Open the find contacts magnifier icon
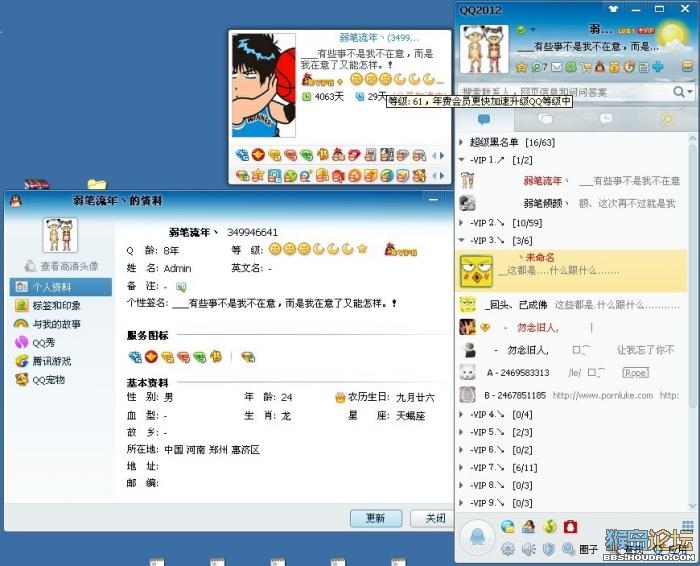The height and width of the screenshot is (566, 700). click(x=568, y=549)
